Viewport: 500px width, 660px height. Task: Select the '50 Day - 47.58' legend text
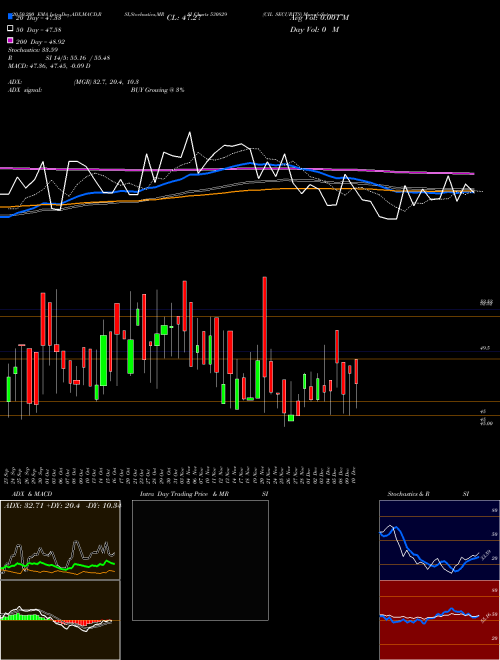tap(38, 30)
